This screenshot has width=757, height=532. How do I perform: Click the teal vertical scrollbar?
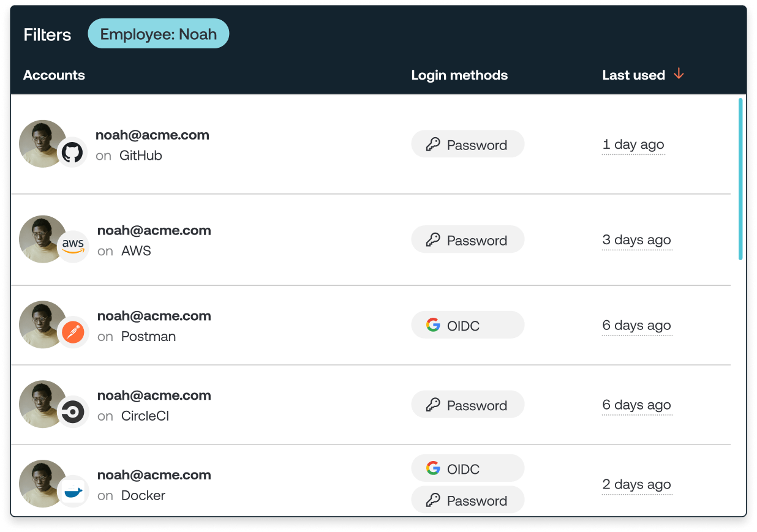pyautogui.click(x=740, y=179)
